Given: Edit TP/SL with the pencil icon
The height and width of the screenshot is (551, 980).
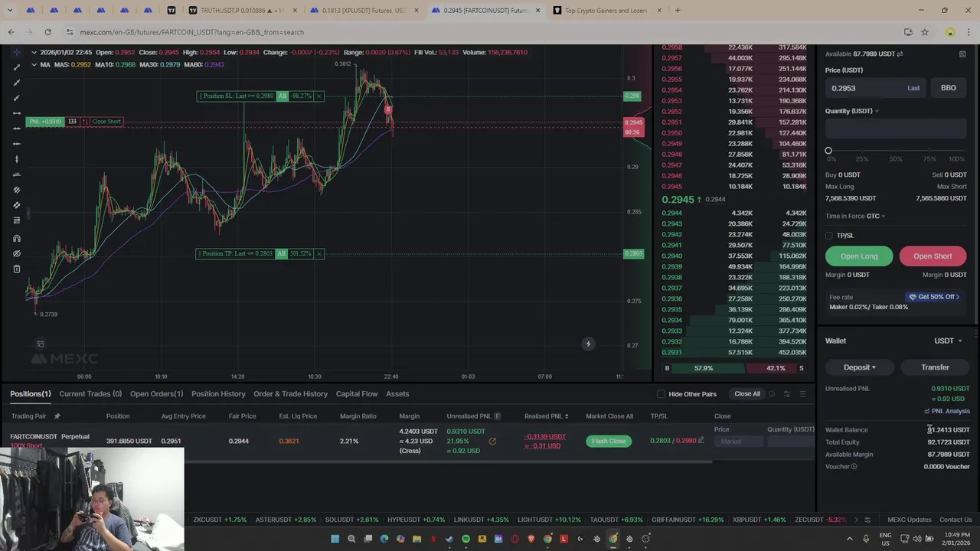Looking at the screenshot, I should click(701, 440).
